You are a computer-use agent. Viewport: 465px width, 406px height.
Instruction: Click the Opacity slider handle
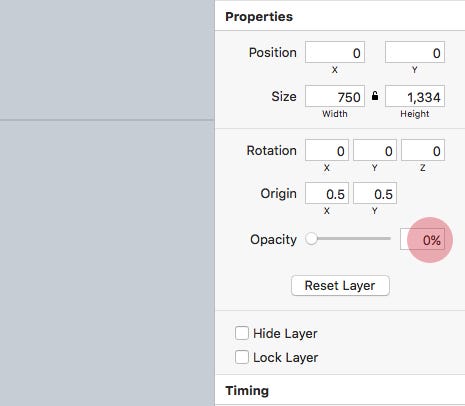(311, 238)
